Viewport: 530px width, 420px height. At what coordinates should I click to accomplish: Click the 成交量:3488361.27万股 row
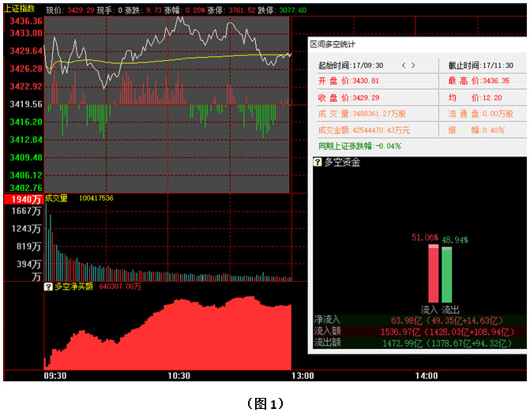pyautogui.click(x=362, y=114)
